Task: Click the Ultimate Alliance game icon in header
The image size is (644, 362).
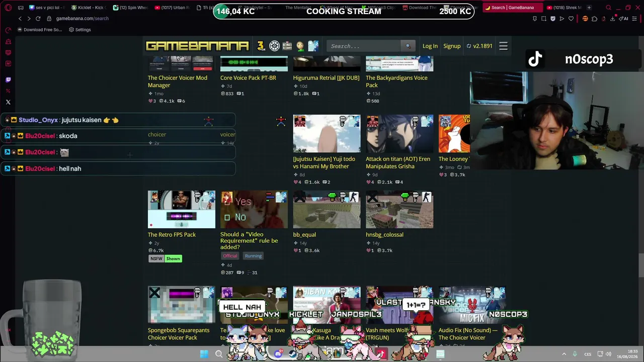Action: (287, 46)
